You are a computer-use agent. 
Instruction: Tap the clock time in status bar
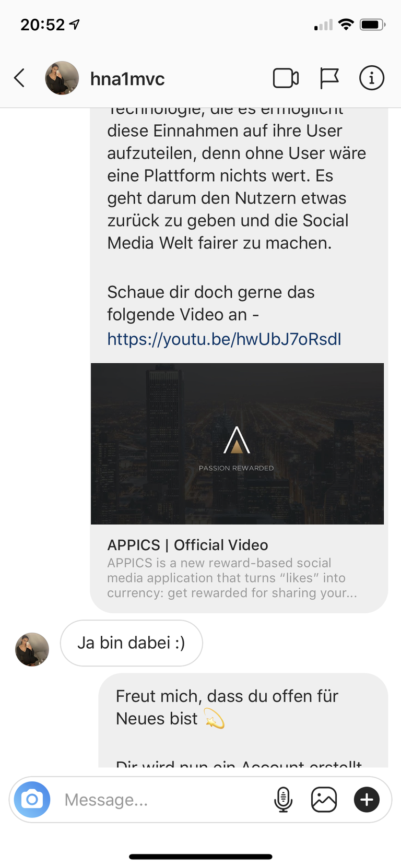[42, 25]
